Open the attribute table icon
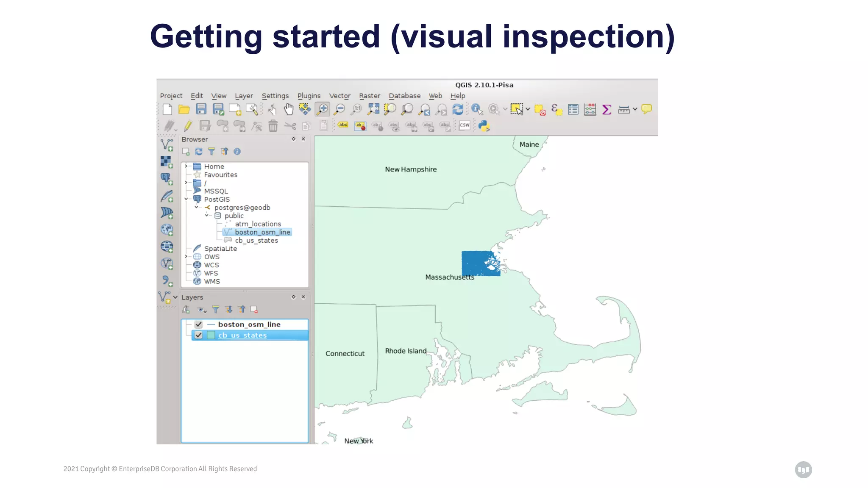This screenshot has height=488, width=868. point(573,109)
